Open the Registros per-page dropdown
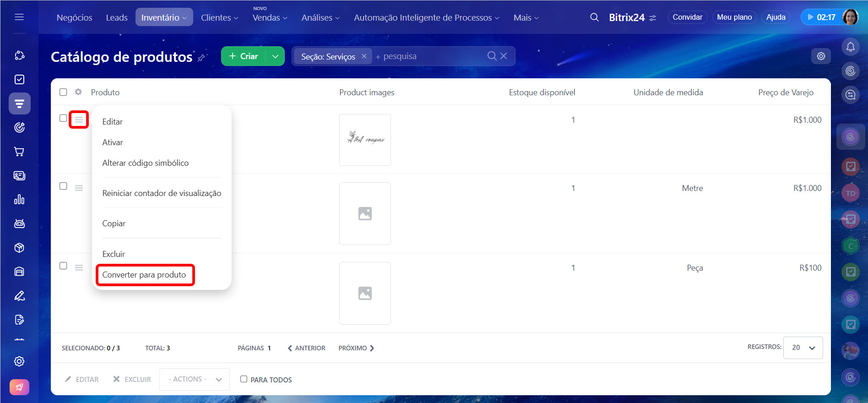 click(x=803, y=348)
